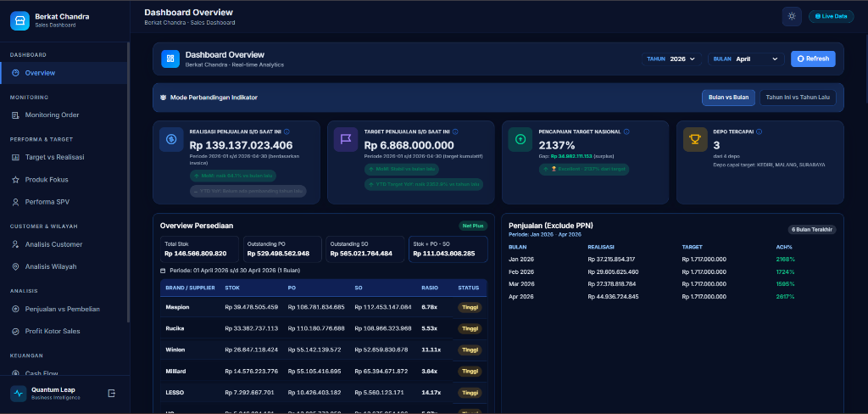The height and width of the screenshot is (414, 868).
Task: Click the Total Stok card
Action: coord(200,249)
